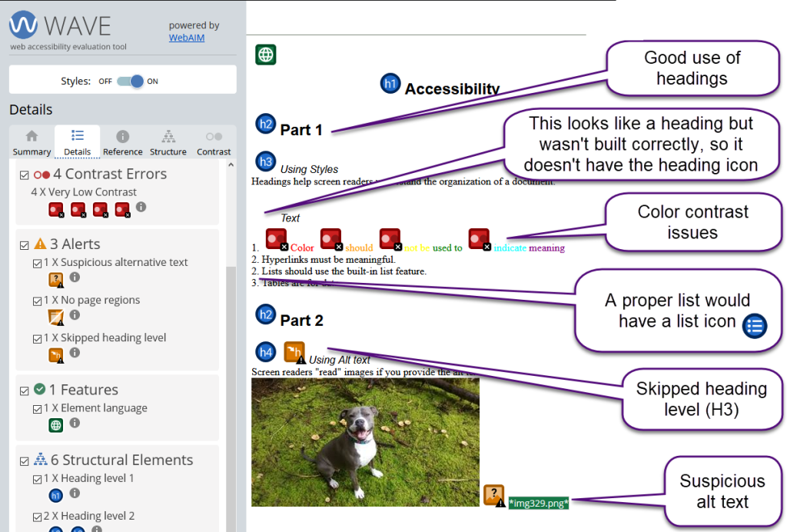Select the Suspicious alternative text alert icon
Screen dimensions: 787x532
coord(55,279)
